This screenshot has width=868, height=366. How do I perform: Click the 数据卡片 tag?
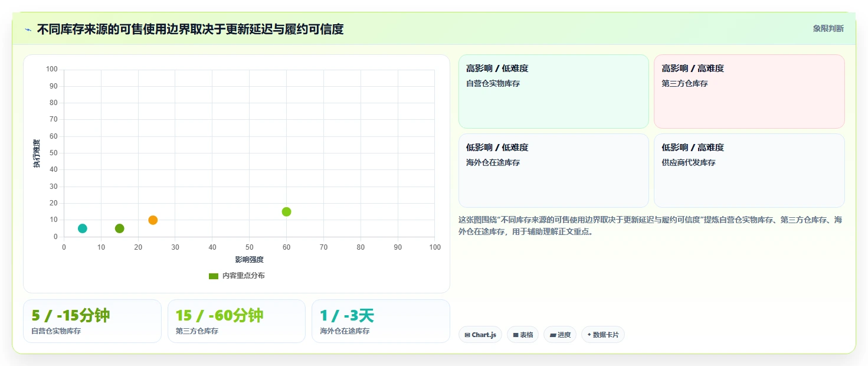pyautogui.click(x=603, y=335)
